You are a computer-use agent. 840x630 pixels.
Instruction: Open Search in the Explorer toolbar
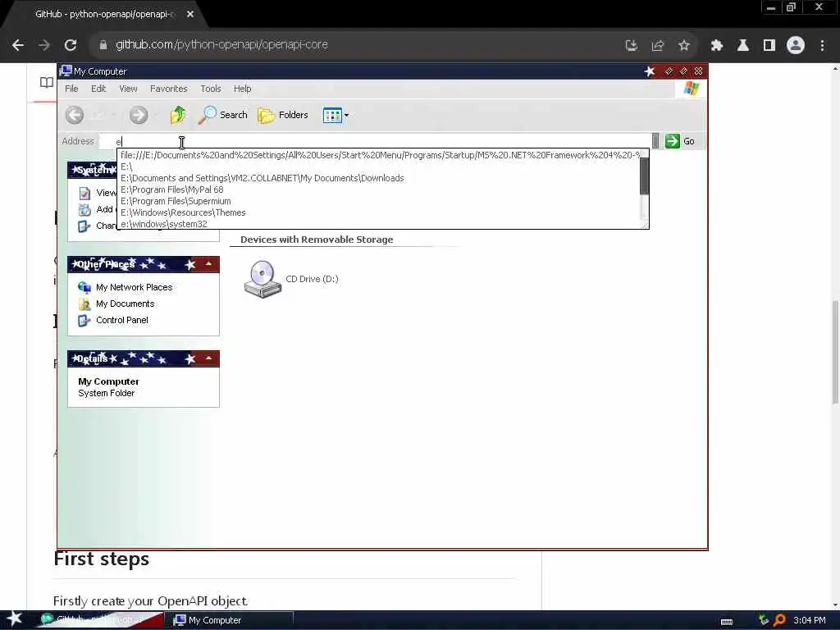tap(223, 115)
